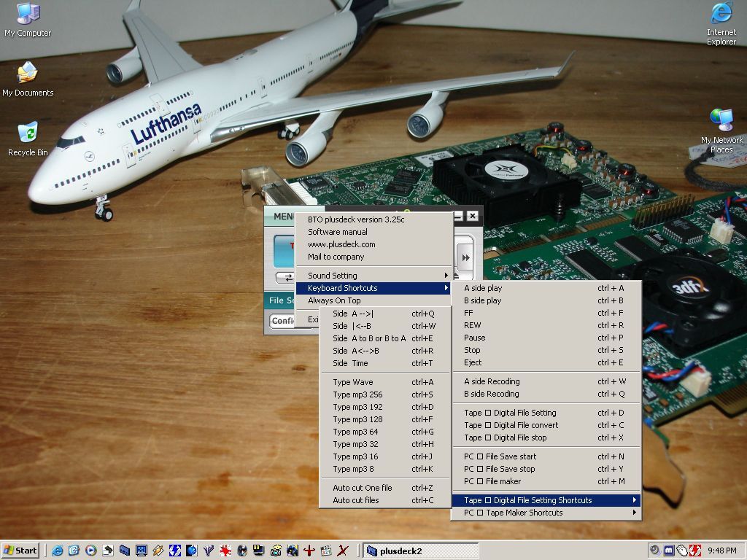The width and height of the screenshot is (747, 560).
Task: Expand Tape Digital File Setting Shortcuts submenu
Action: (546, 500)
